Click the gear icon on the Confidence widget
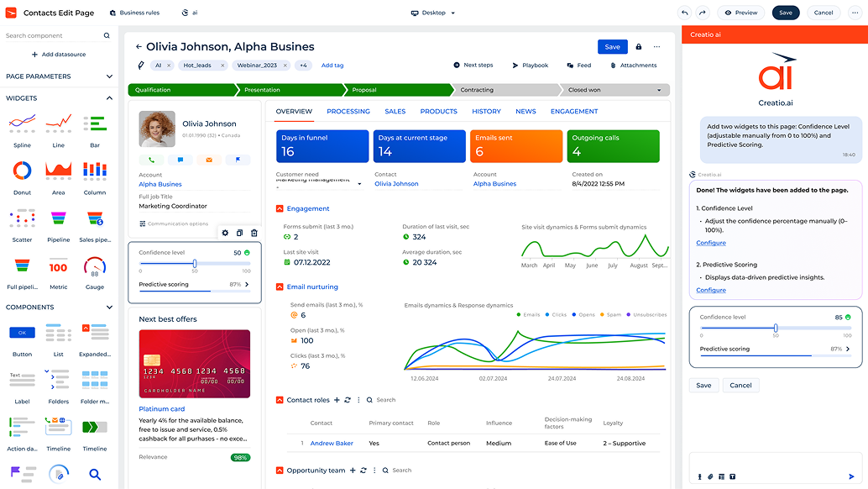This screenshot has height=489, width=868. 225,233
